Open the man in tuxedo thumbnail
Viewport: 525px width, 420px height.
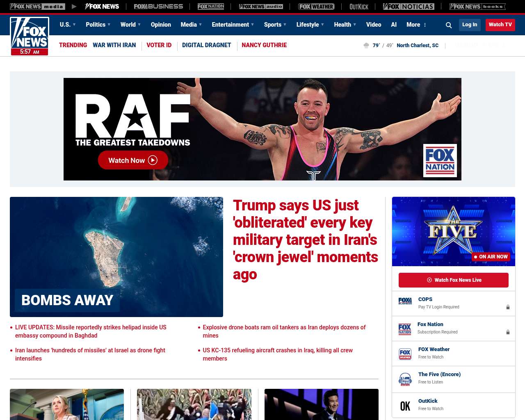[x=322, y=404]
